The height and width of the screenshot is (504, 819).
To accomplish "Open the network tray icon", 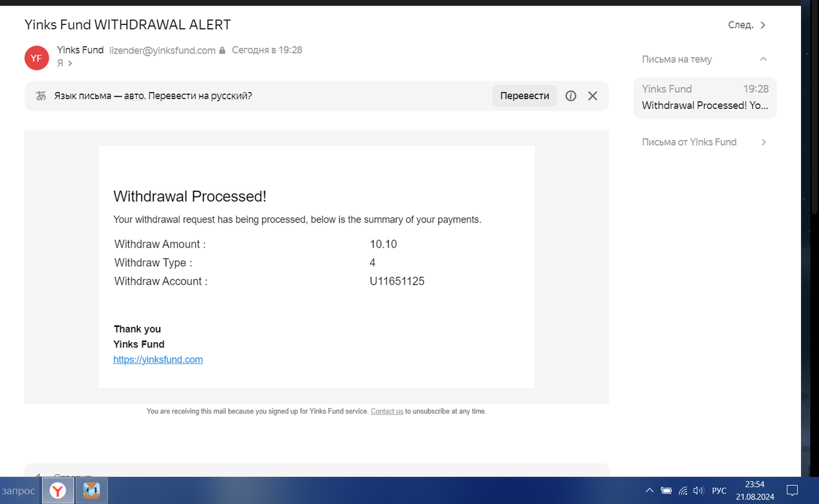I will pos(683,491).
